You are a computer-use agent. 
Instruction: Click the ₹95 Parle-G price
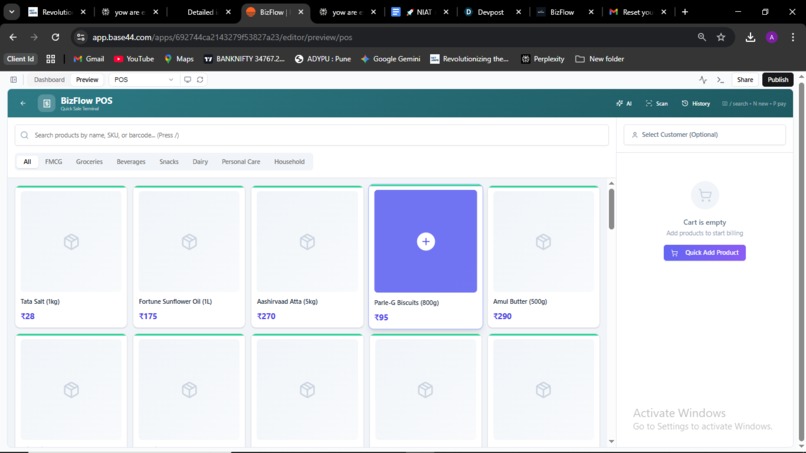click(x=381, y=317)
